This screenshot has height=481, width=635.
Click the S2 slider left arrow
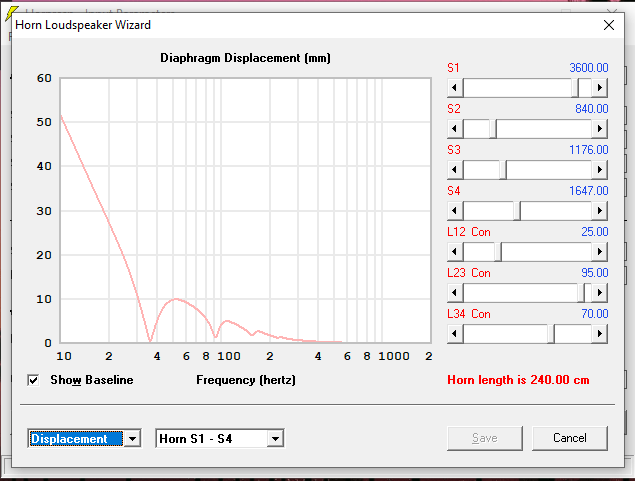[x=455, y=129]
